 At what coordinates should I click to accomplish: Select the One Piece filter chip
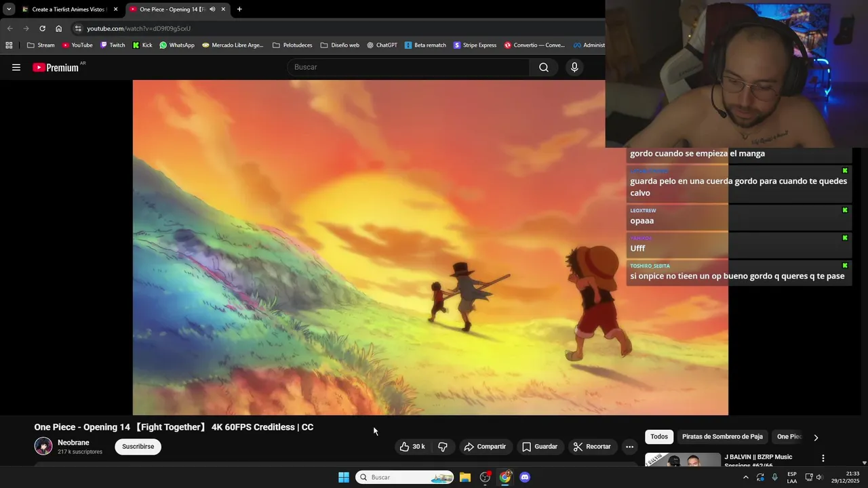788,436
